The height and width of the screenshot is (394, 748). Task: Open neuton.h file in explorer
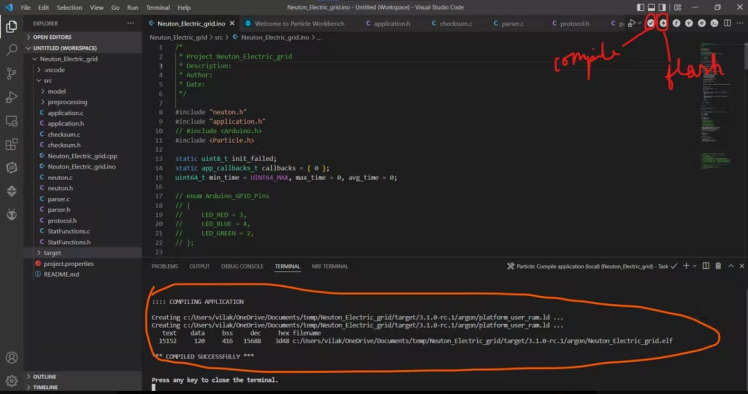(x=83, y=188)
